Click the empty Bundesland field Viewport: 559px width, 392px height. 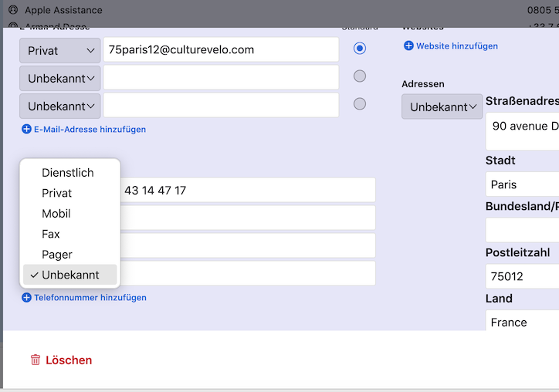click(522, 230)
